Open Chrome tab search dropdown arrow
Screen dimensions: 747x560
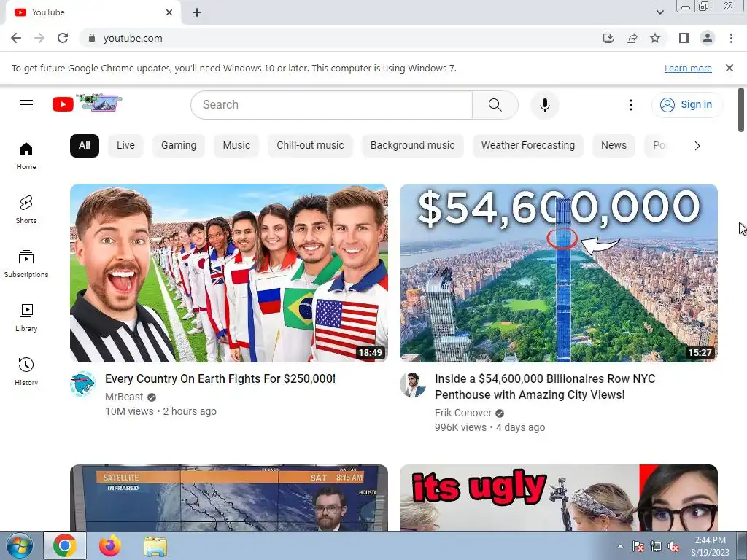pos(659,12)
